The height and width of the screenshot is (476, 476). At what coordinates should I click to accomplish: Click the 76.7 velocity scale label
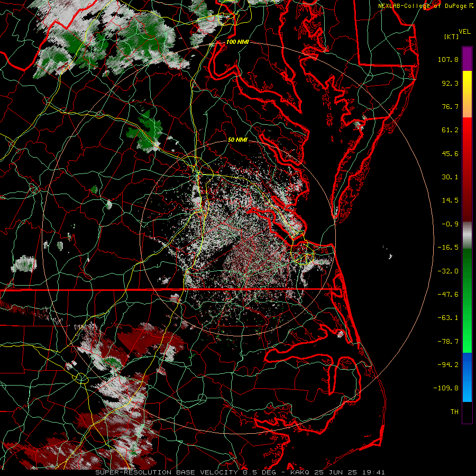click(450, 106)
